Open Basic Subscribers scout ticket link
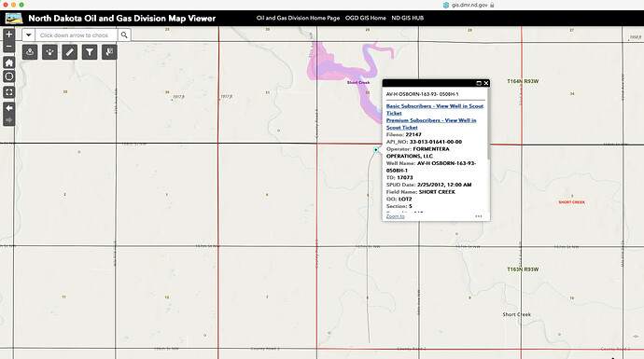Image resolution: width=644 pixels, height=359 pixels. pyautogui.click(x=435, y=109)
